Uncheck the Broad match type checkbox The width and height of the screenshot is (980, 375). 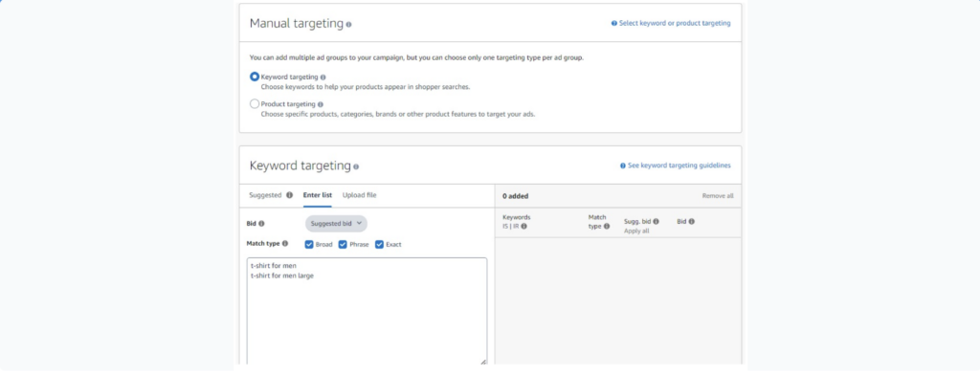309,244
